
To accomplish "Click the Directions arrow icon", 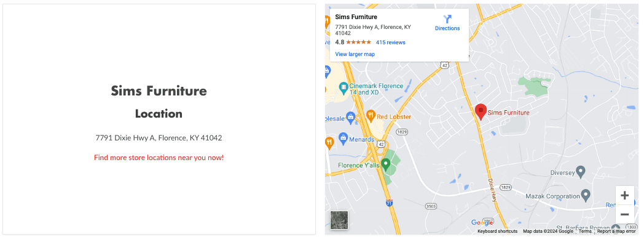I will (x=447, y=19).
